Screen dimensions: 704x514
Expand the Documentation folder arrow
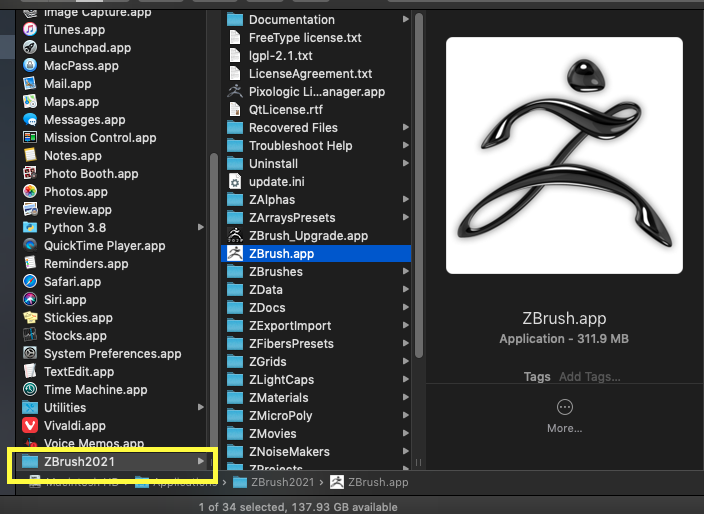405,19
